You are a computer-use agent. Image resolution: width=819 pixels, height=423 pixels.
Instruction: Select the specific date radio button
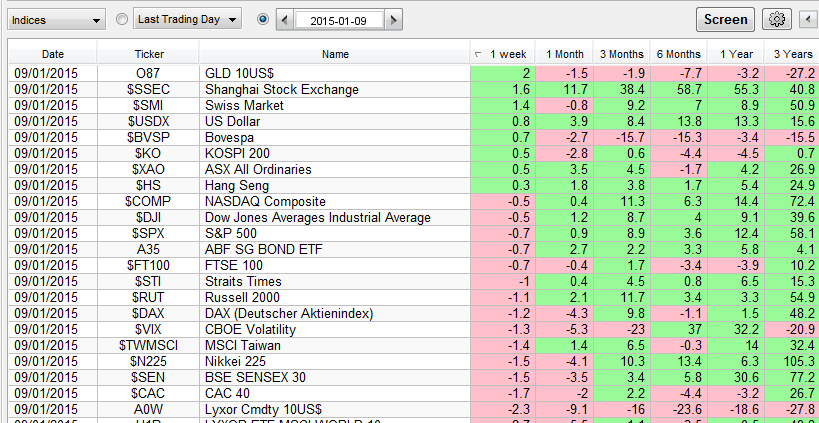pos(263,19)
